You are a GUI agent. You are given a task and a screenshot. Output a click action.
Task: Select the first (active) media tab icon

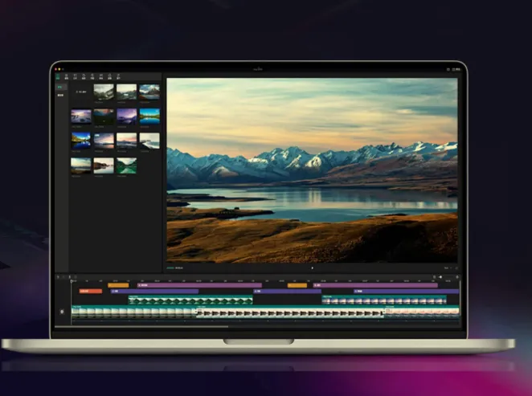(x=59, y=76)
